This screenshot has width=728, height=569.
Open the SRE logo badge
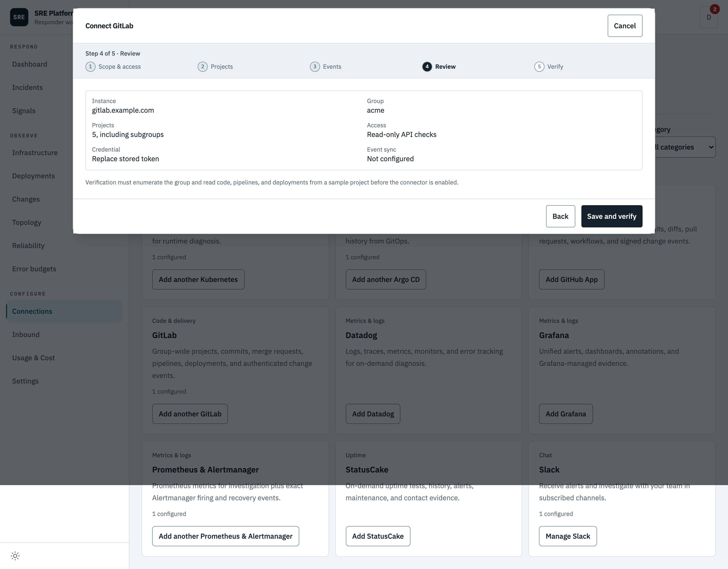point(19,17)
